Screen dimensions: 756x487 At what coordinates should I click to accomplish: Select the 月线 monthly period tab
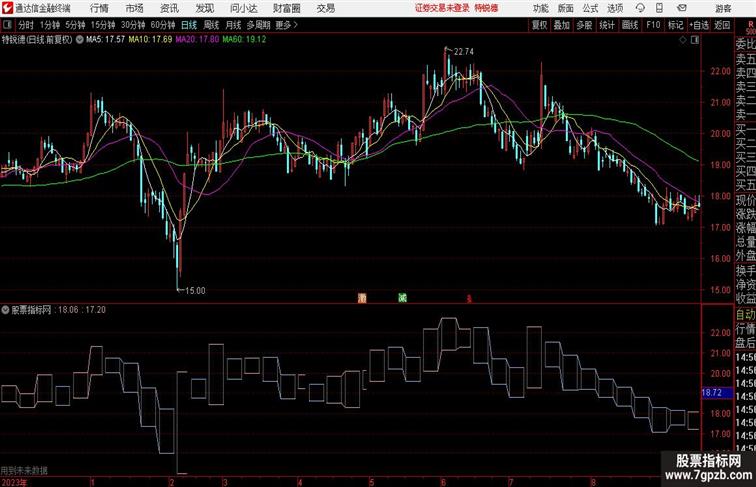click(233, 25)
